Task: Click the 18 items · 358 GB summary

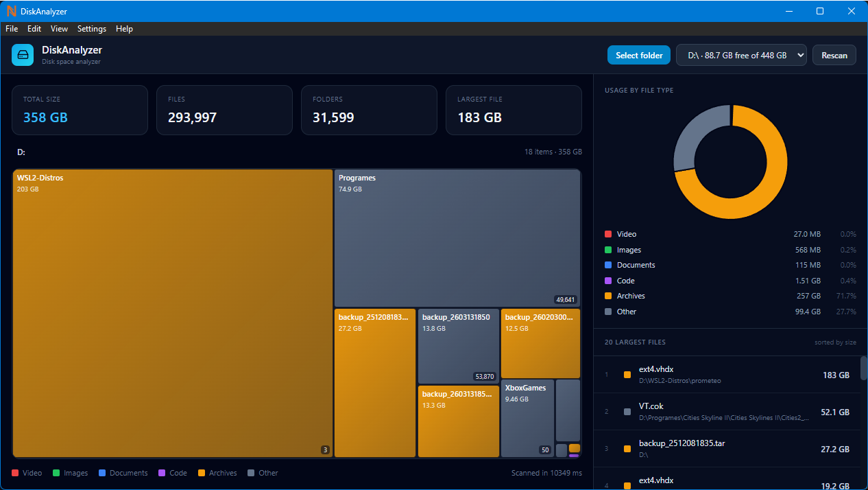Action: coord(553,152)
